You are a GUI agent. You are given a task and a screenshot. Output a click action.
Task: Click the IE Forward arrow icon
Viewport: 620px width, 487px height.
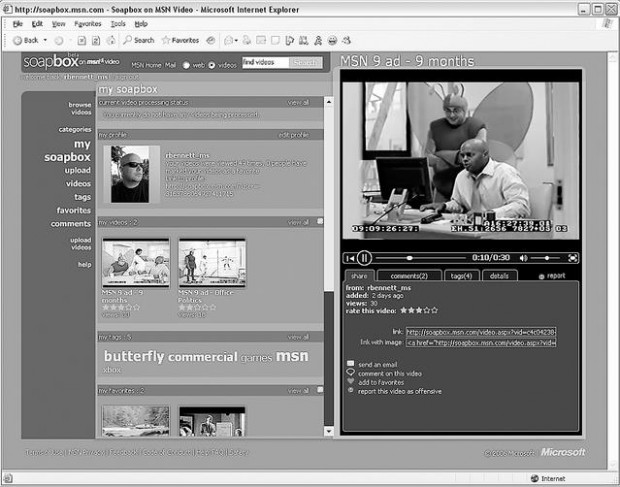pyautogui.click(x=59, y=40)
